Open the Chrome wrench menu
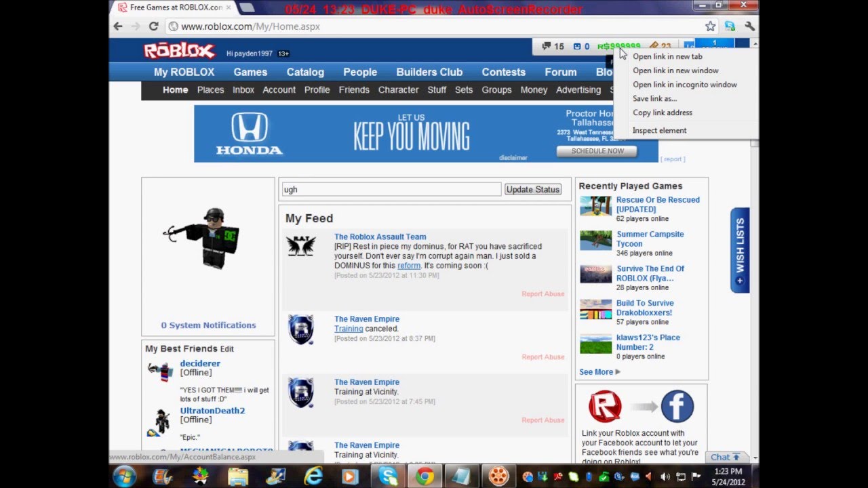The image size is (868, 488). pos(749,26)
